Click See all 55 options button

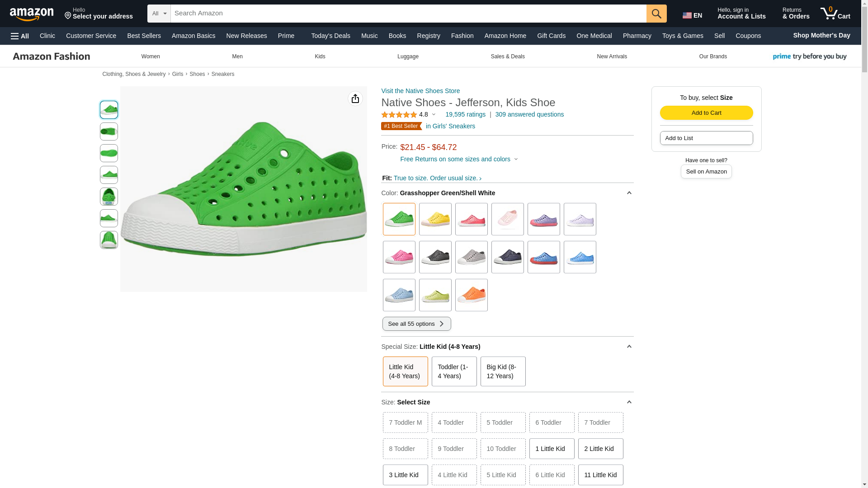click(x=416, y=324)
